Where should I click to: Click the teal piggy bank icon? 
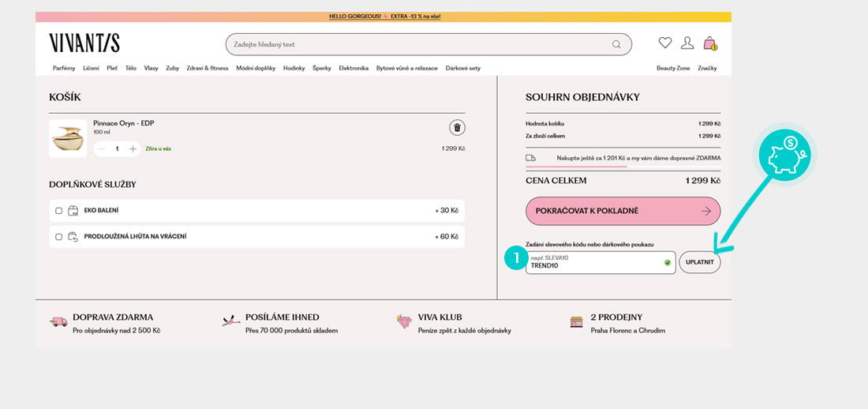pos(784,152)
